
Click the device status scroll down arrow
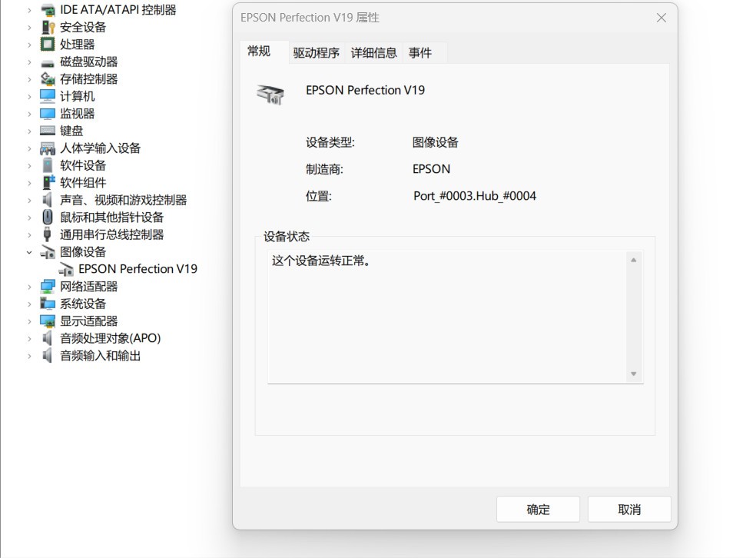pos(634,374)
